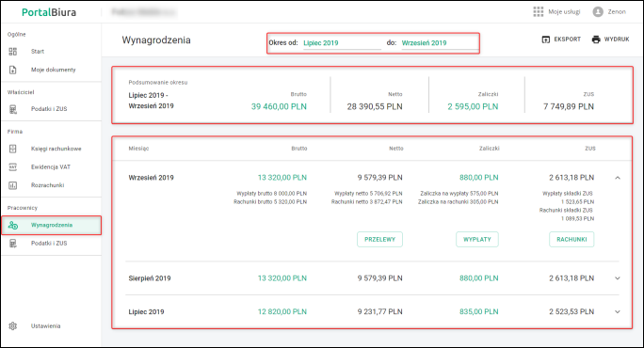Click the 'Rachunki brutto 5 320,00 PLN' line
Image resolution: width=644 pixels, height=348 pixels.
pos(270,202)
